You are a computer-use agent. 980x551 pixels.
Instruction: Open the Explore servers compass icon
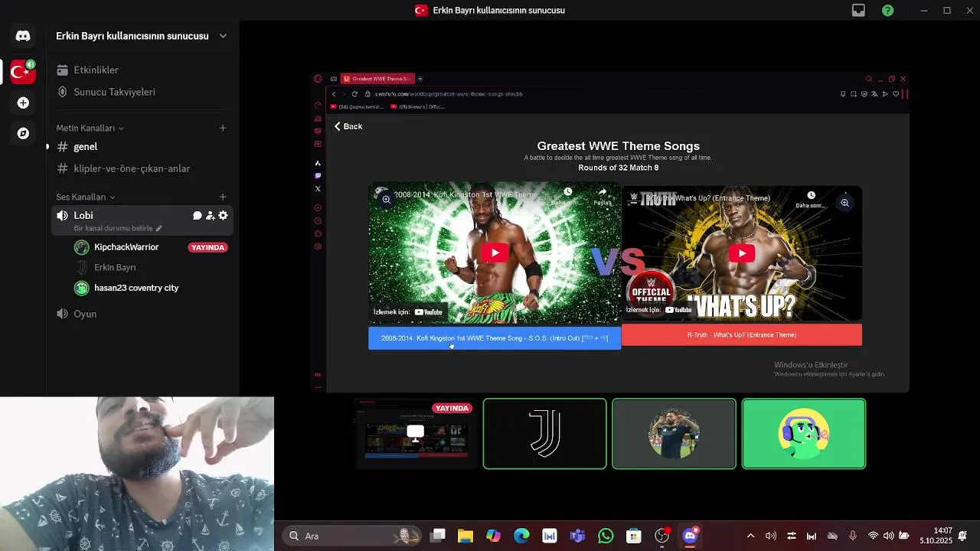point(23,133)
